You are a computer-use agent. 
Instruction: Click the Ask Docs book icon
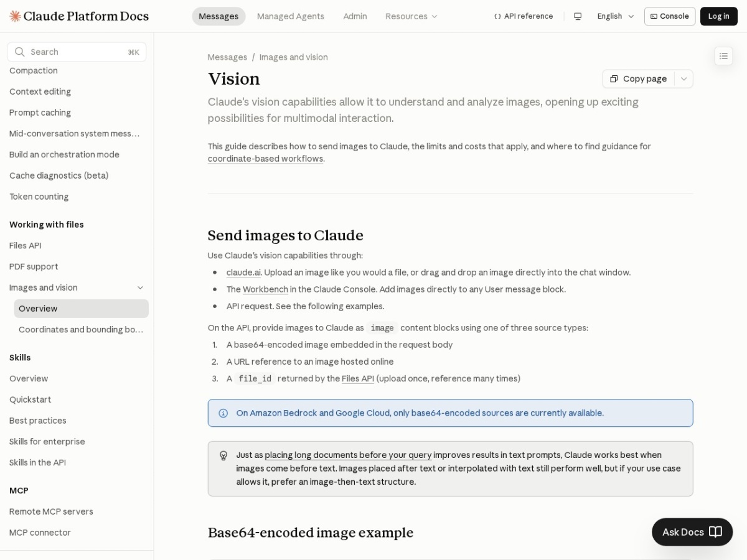[715, 532]
